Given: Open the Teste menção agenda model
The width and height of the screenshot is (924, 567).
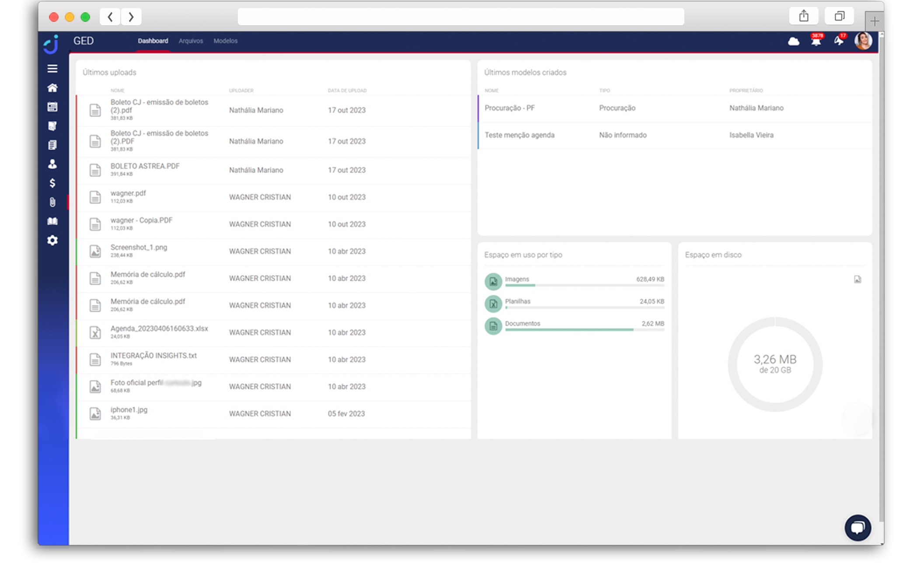Looking at the screenshot, I should tap(675, 135).
